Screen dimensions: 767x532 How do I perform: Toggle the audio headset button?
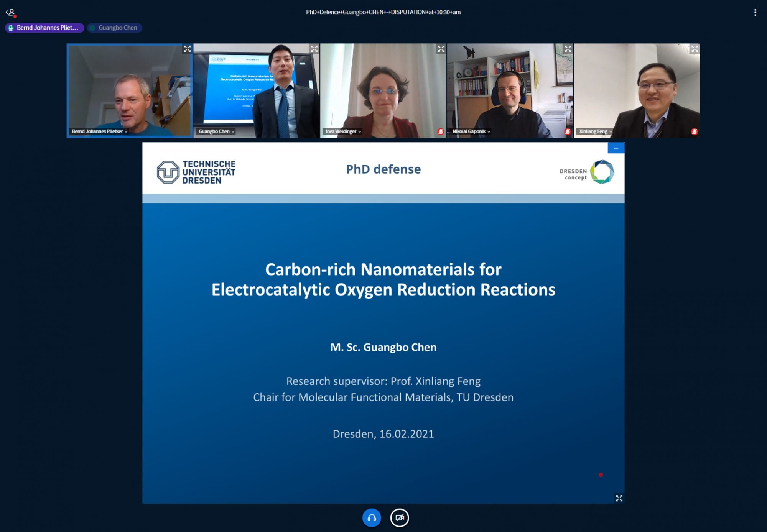point(371,518)
